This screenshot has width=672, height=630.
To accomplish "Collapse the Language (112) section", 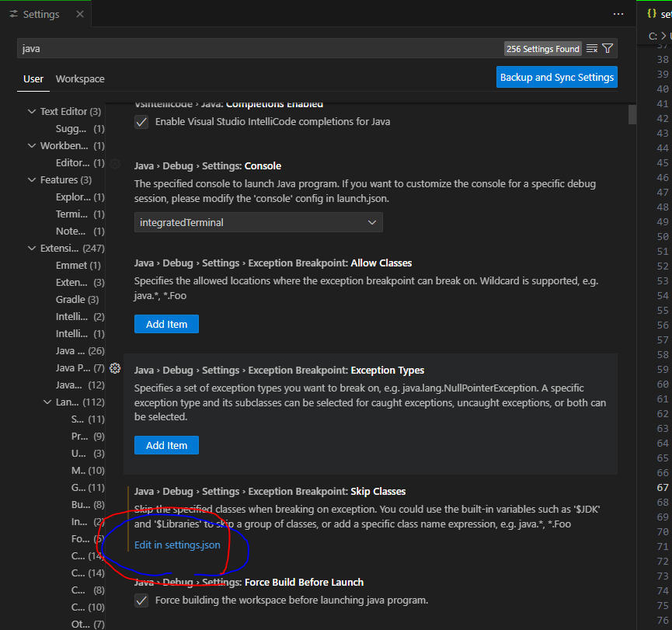I will 48,402.
